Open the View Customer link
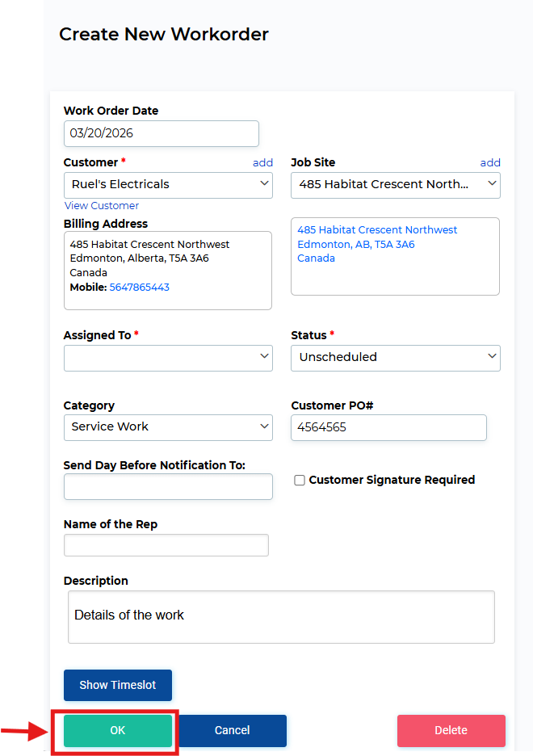This screenshot has width=533, height=756. coord(102,206)
